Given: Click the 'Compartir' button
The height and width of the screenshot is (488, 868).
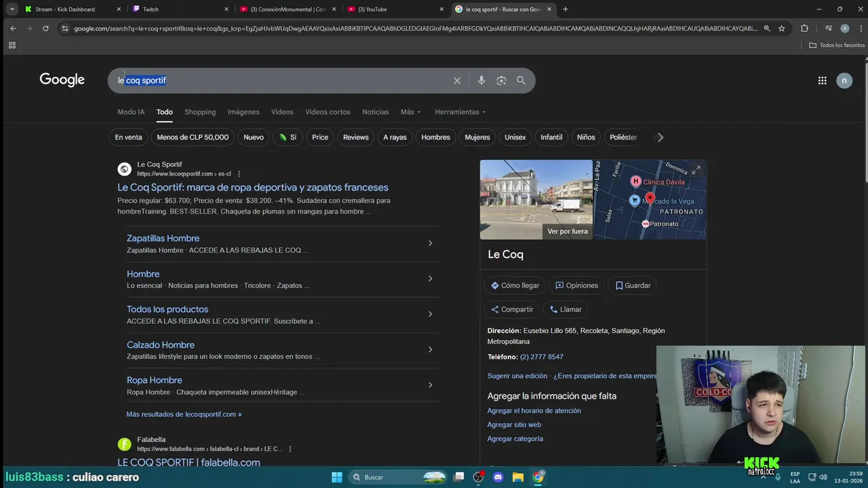Looking at the screenshot, I should [x=512, y=310].
